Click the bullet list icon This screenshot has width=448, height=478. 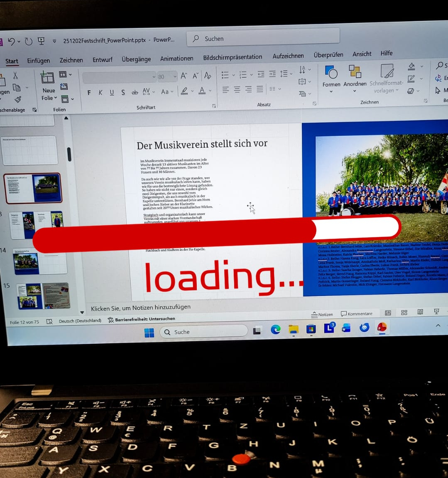pyautogui.click(x=225, y=75)
